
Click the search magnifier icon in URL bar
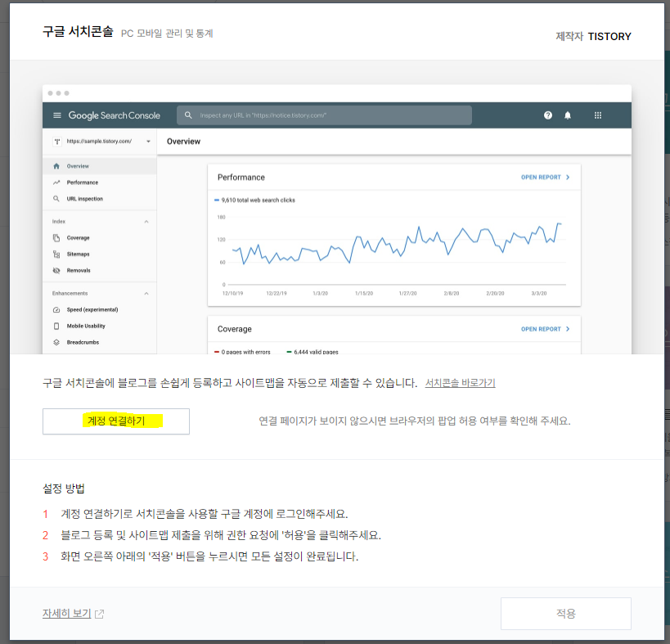(x=188, y=115)
